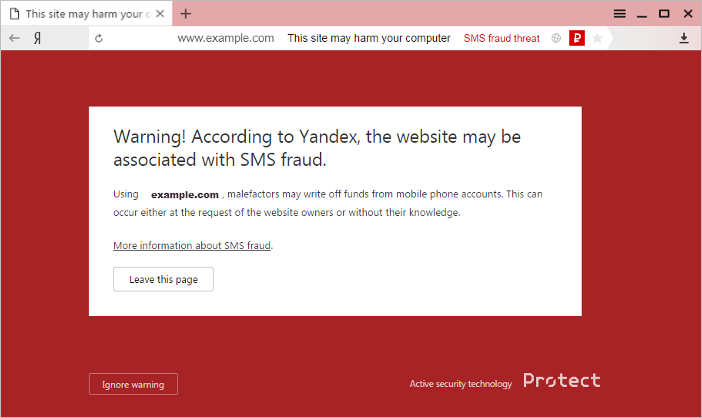
Task: Bookmark the page with the star icon
Action: [597, 38]
